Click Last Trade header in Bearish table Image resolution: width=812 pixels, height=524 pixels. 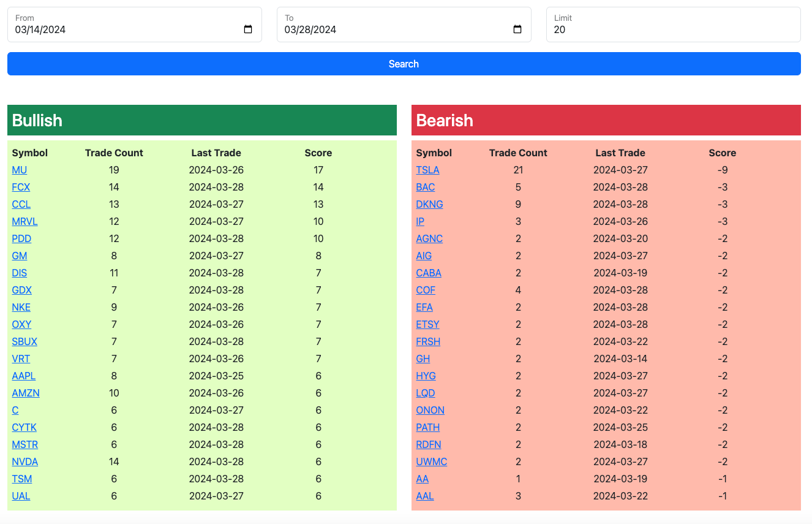[620, 153]
